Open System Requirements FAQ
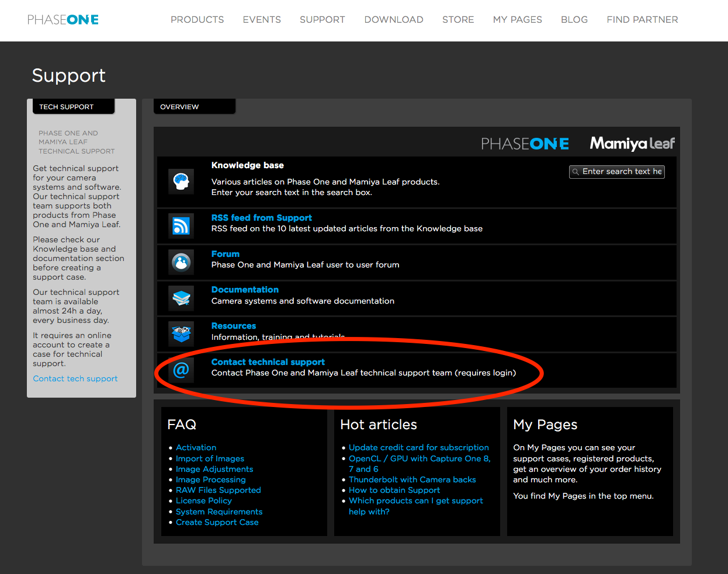This screenshot has width=728, height=574. (x=219, y=512)
